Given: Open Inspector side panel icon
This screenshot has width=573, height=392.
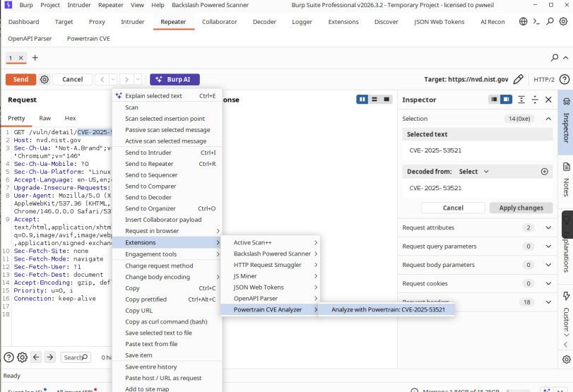Looking at the screenshot, I should 567,102.
